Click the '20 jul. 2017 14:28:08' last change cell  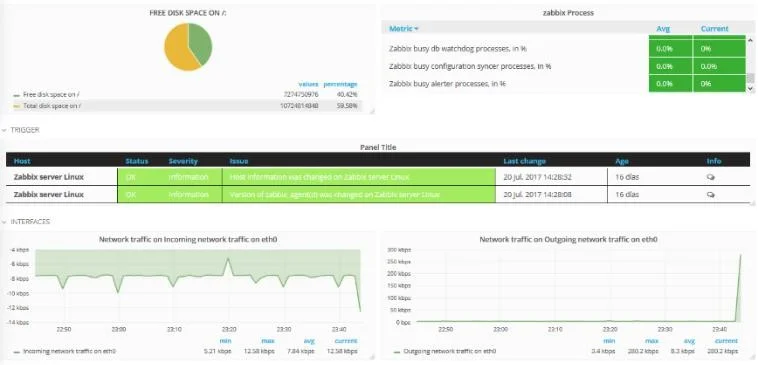pyautogui.click(x=552, y=194)
